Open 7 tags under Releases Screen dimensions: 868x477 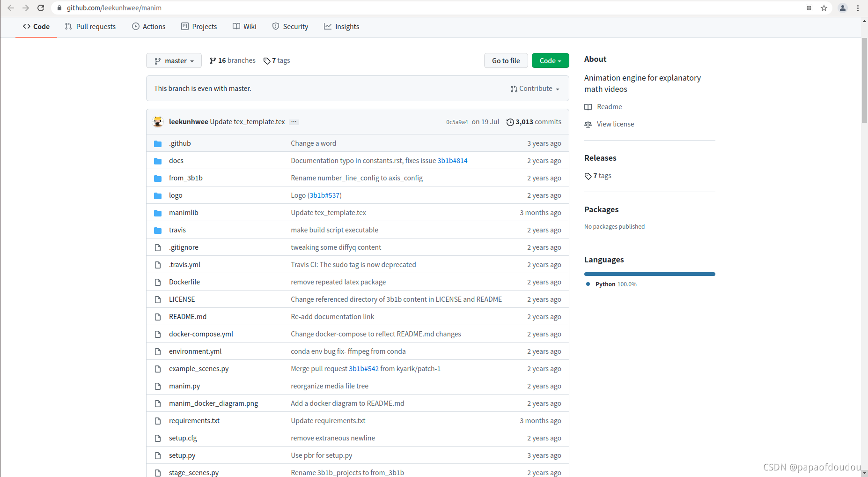click(598, 176)
